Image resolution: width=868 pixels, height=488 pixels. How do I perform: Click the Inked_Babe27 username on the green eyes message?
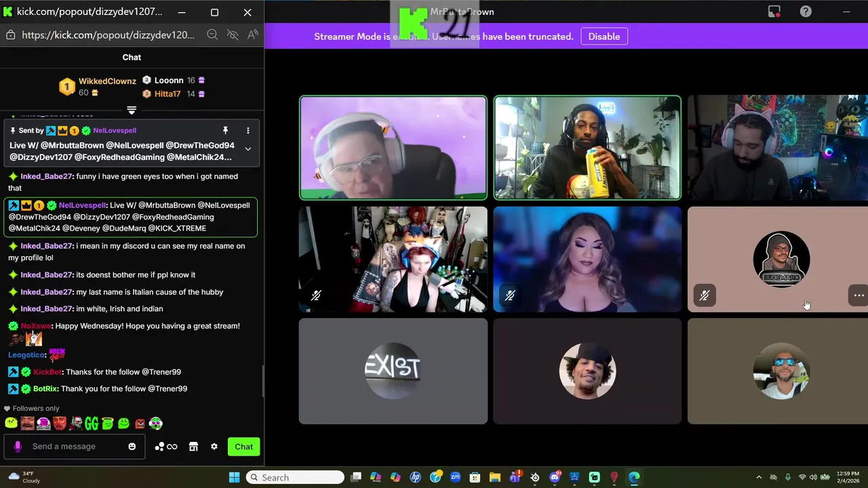(x=46, y=176)
